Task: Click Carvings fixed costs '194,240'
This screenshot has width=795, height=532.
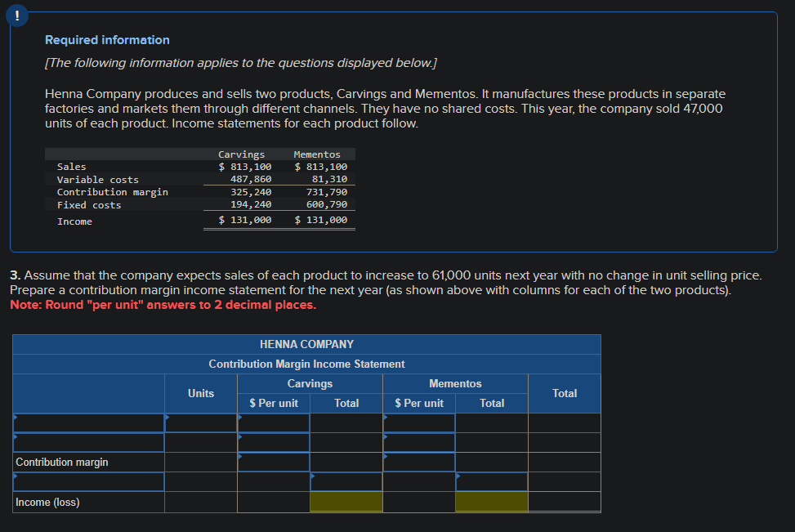Action: click(x=251, y=204)
